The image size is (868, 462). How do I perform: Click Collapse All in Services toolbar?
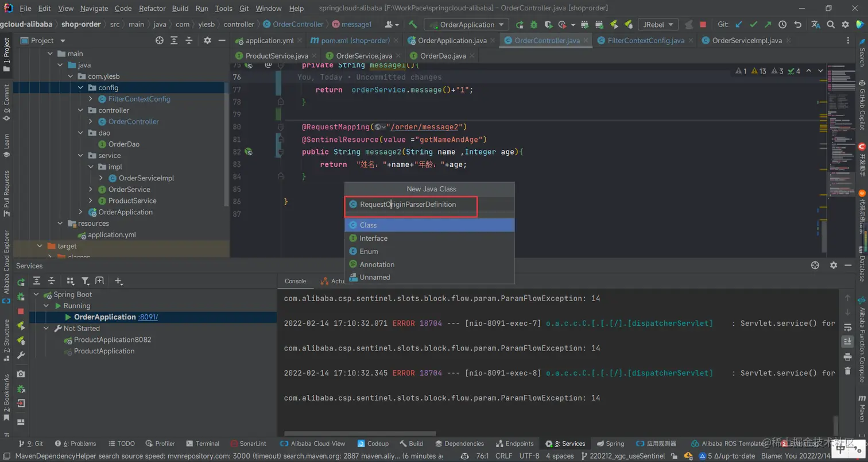[x=52, y=281]
